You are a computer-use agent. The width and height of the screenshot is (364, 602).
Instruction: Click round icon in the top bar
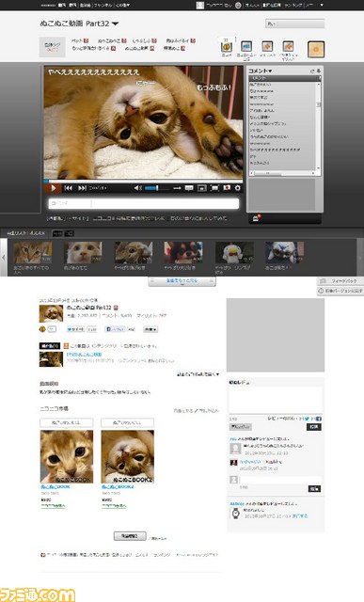click(x=238, y=5)
